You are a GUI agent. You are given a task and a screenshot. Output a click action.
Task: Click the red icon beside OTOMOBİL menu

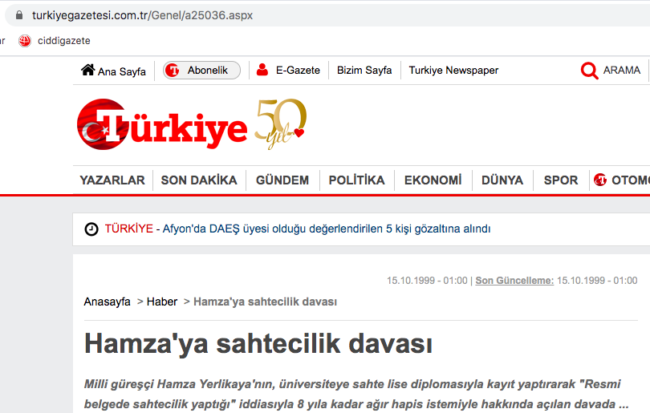(600, 181)
